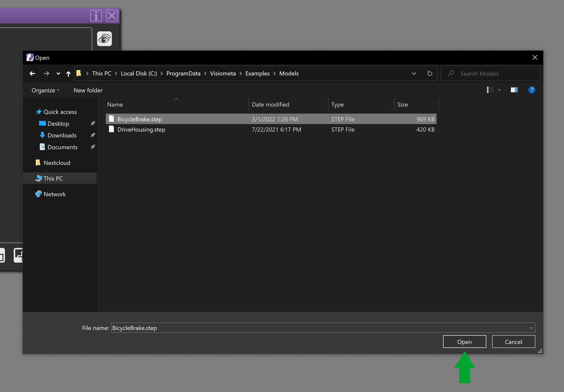Click pin icon beside Documents
Screen dimensions: 564x392
[x=93, y=147]
